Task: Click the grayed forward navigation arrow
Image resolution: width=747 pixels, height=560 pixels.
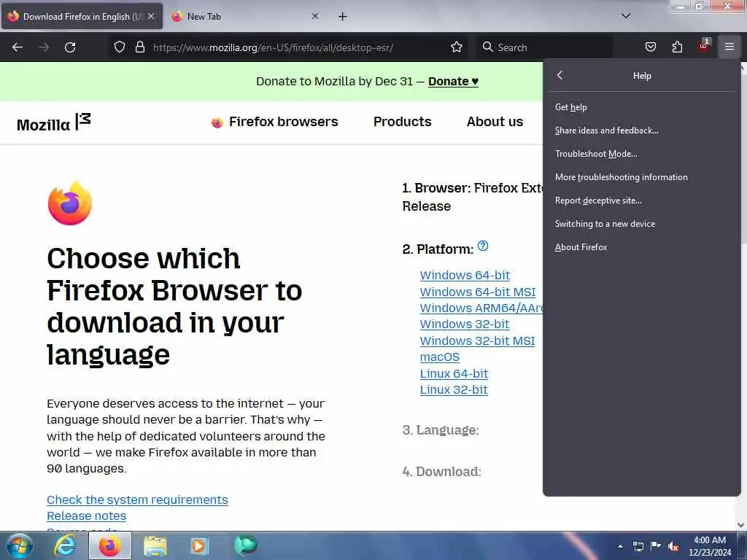Action: (x=44, y=47)
